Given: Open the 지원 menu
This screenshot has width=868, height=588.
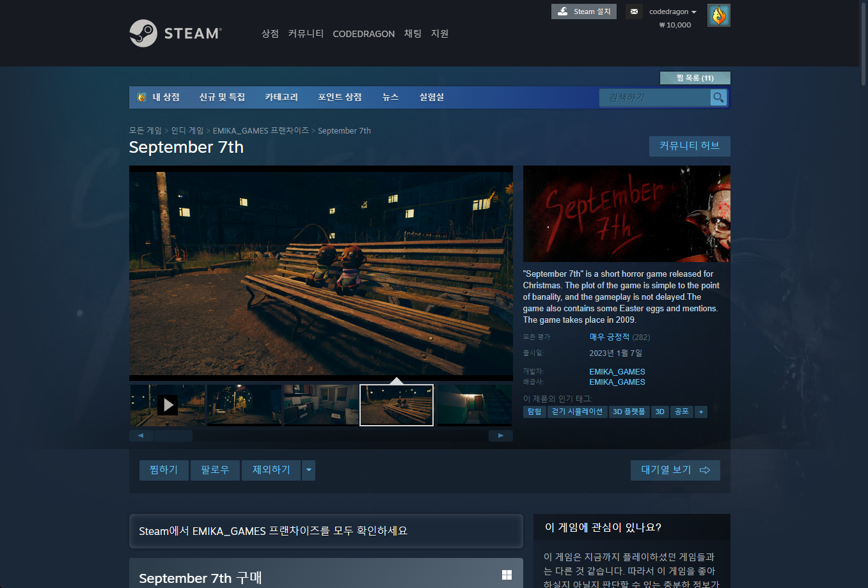Looking at the screenshot, I should (439, 33).
